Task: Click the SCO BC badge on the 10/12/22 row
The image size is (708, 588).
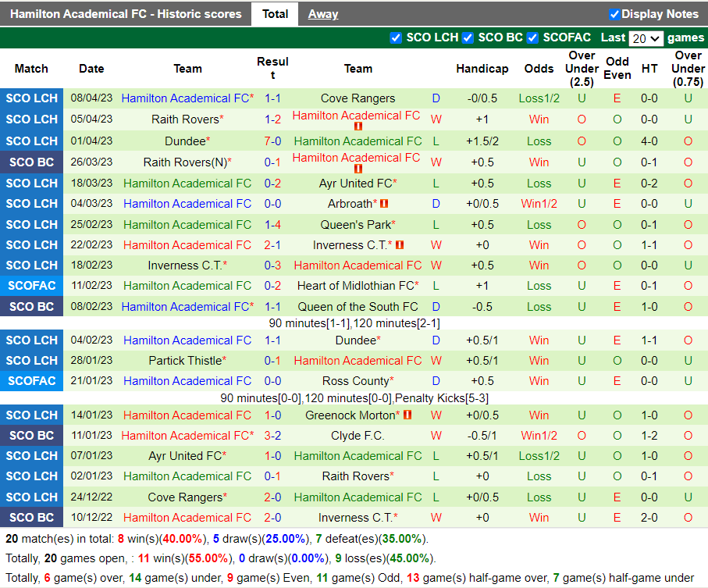Action: [31, 517]
